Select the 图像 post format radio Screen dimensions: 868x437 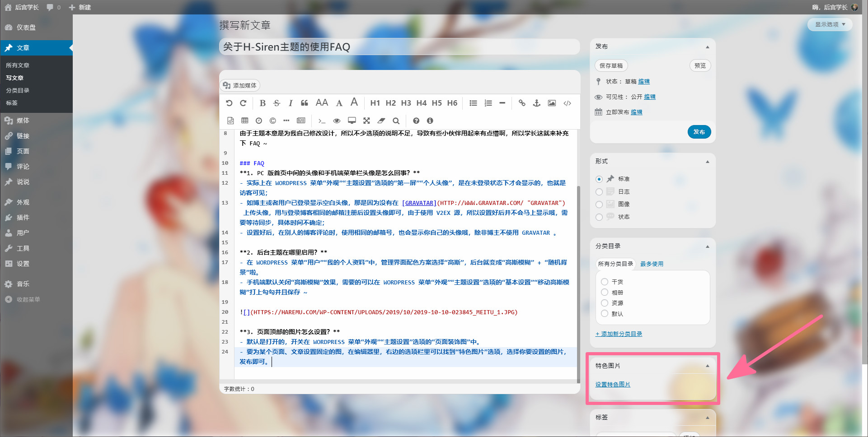point(599,205)
